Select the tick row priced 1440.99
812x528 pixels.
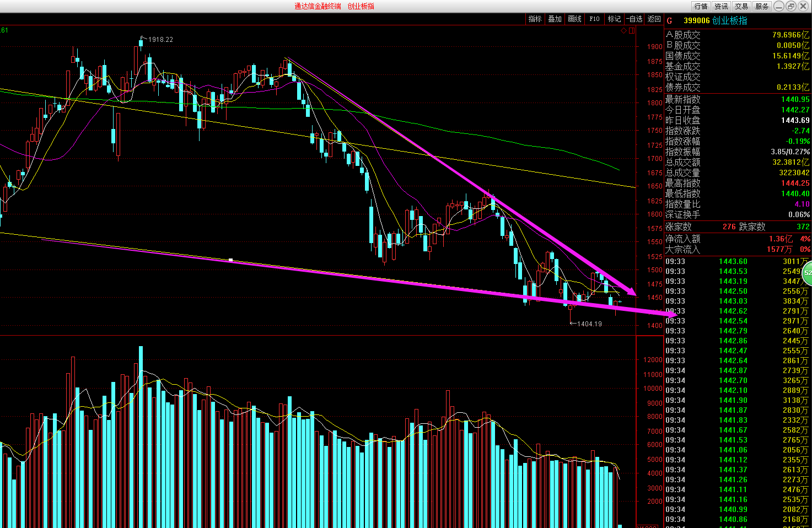click(x=738, y=509)
